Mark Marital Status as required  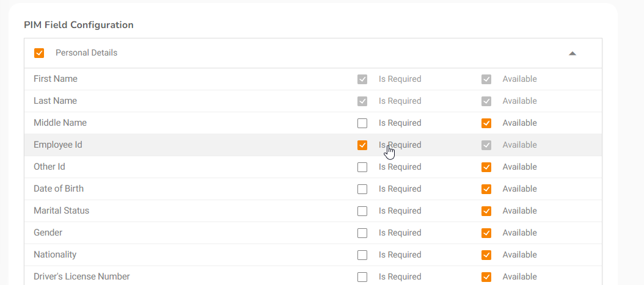pos(362,211)
